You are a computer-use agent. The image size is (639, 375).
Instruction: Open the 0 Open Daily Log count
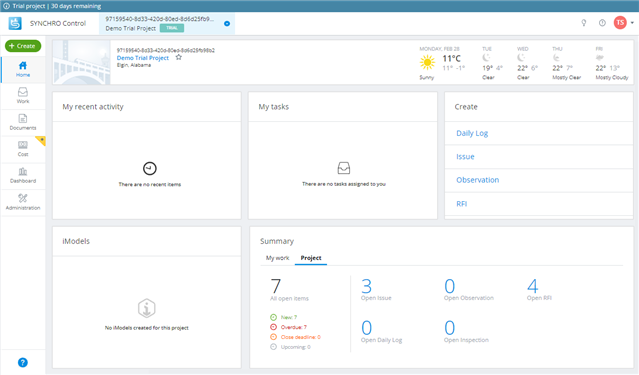pos(366,328)
